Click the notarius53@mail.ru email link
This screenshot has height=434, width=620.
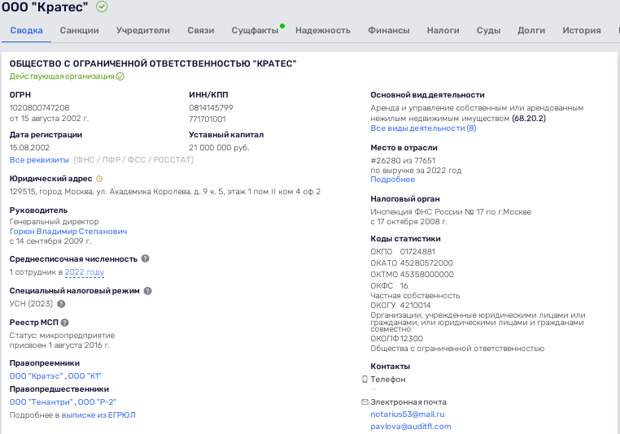[x=407, y=414]
